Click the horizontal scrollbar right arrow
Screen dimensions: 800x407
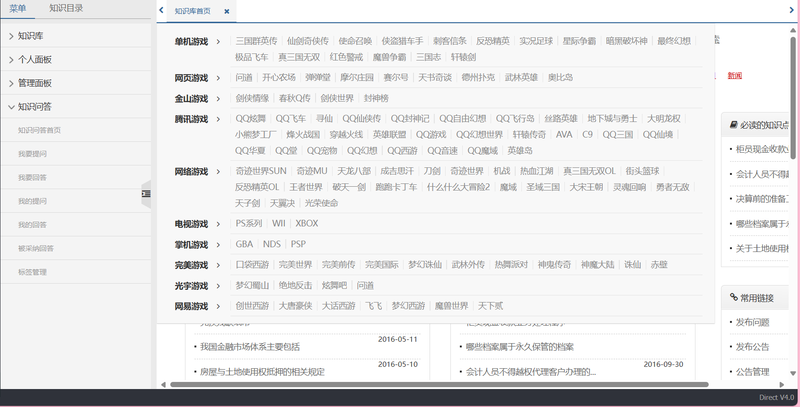(782, 385)
